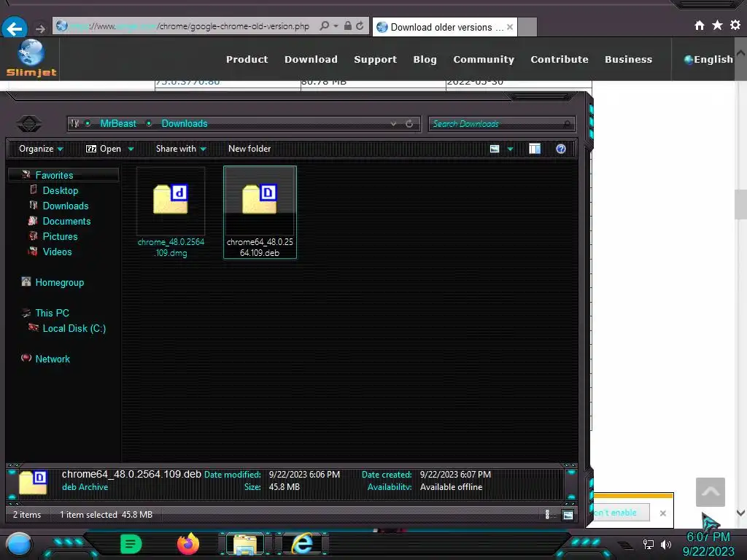Click the Explorer navigation orb button
The height and width of the screenshot is (560, 747).
(x=29, y=124)
